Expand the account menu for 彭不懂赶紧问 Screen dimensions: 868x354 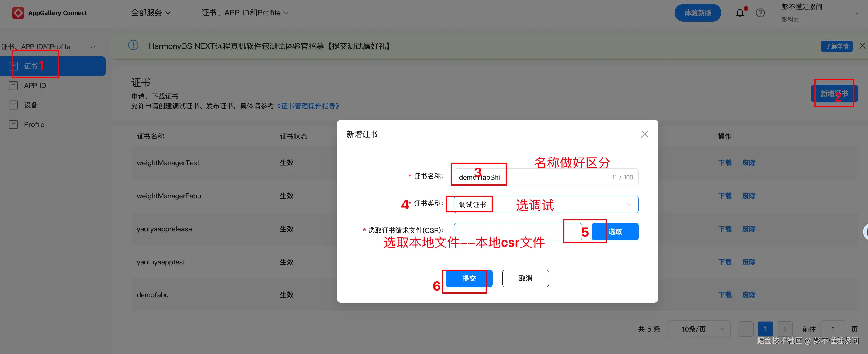pyautogui.click(x=858, y=13)
